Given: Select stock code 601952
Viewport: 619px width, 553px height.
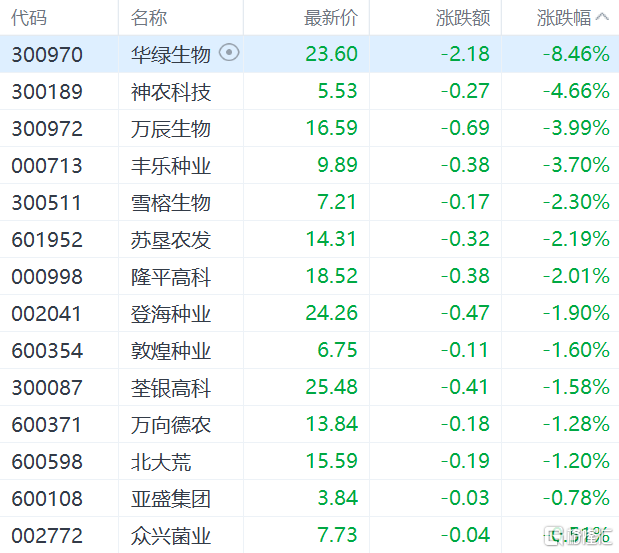Looking at the screenshot, I should (x=47, y=240).
